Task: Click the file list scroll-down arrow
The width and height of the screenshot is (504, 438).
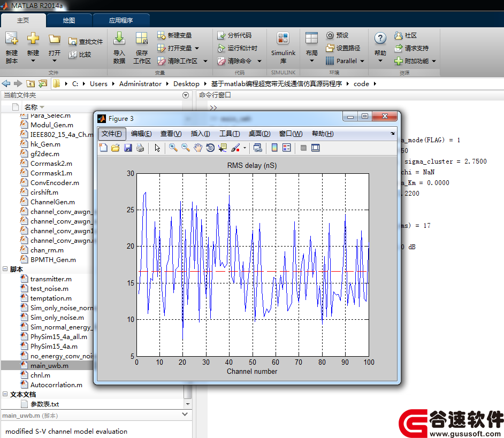Action: click(188, 404)
